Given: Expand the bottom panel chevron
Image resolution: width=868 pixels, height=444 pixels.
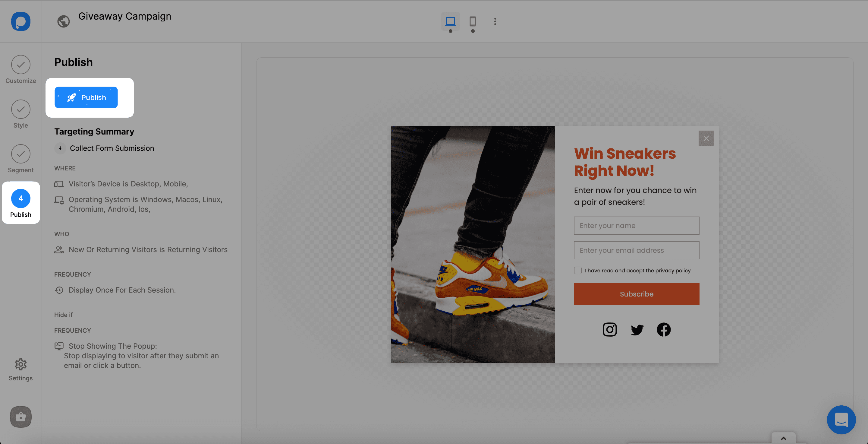Looking at the screenshot, I should (x=783, y=438).
